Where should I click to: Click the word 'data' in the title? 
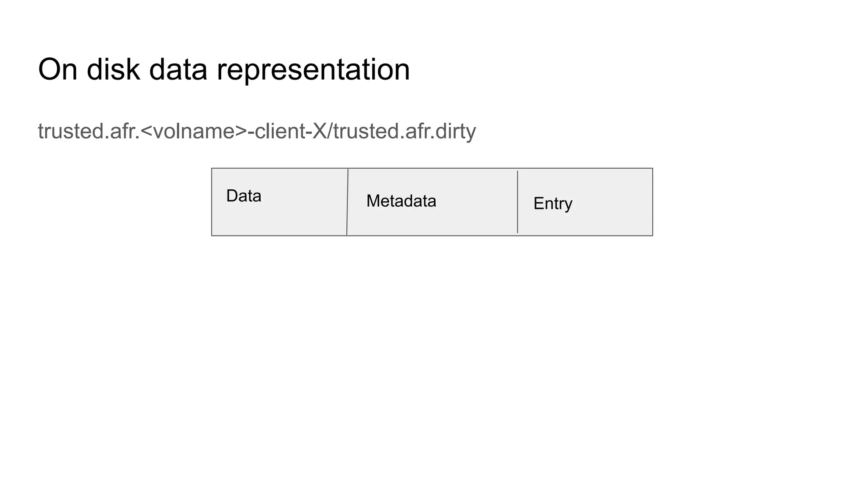pyautogui.click(x=178, y=69)
